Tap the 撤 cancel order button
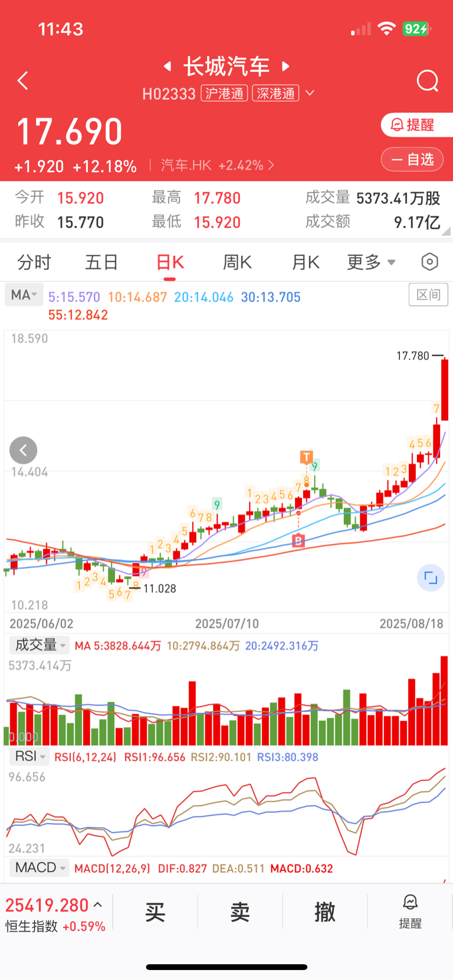This screenshot has height=980, width=453. coord(325,912)
